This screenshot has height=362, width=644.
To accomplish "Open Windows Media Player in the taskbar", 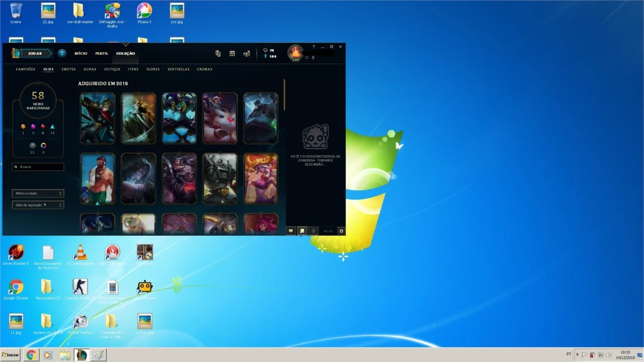I will pos(47,355).
